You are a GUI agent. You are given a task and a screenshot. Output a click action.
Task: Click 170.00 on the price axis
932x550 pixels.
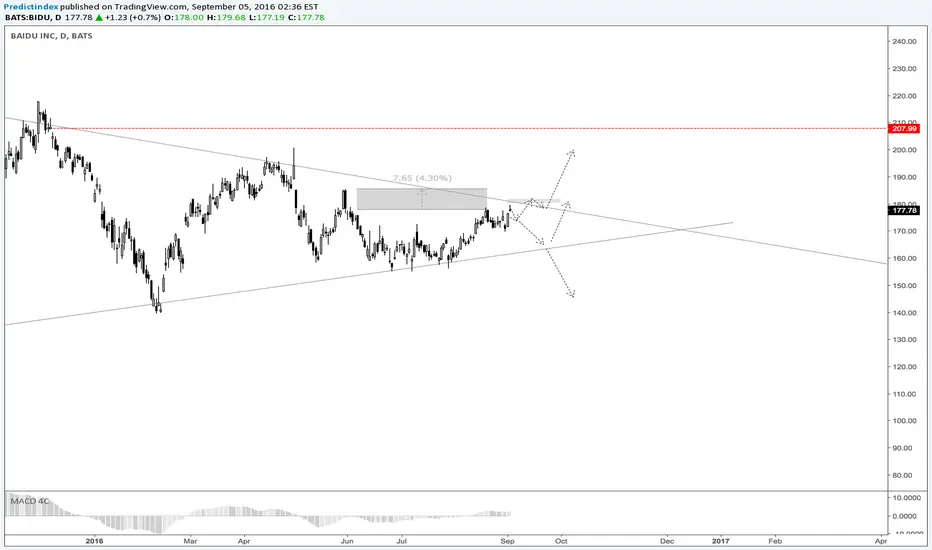[x=904, y=231]
